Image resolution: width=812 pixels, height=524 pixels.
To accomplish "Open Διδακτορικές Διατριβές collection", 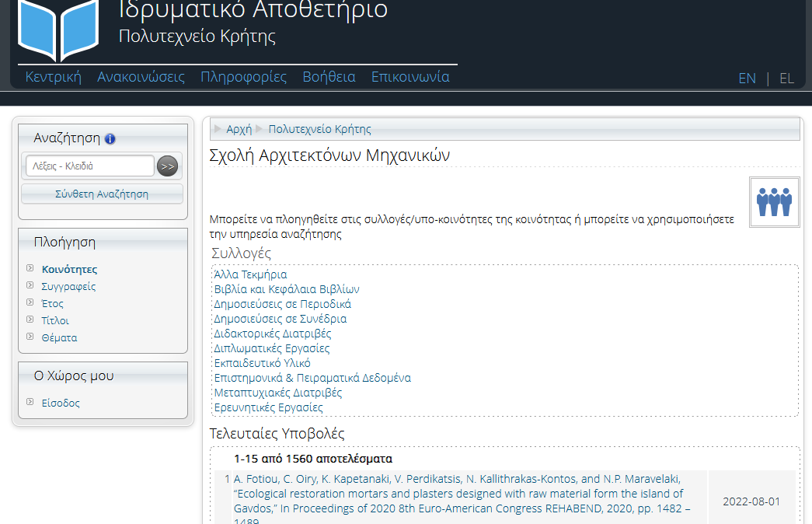I will coord(273,334).
